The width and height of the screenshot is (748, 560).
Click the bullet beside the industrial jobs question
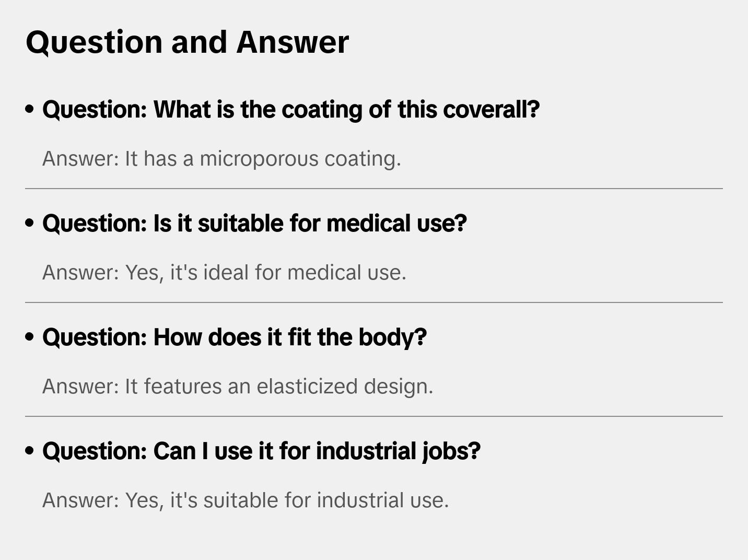point(30,451)
